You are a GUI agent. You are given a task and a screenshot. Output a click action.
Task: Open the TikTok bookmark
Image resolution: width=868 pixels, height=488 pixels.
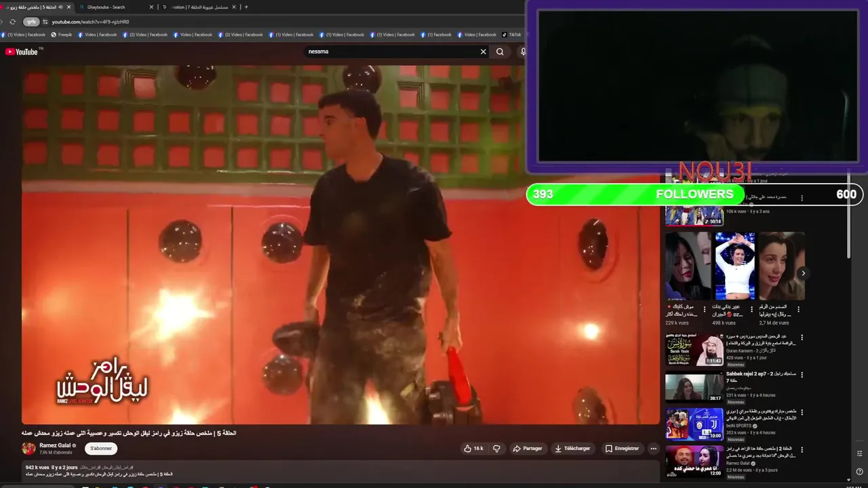click(511, 35)
